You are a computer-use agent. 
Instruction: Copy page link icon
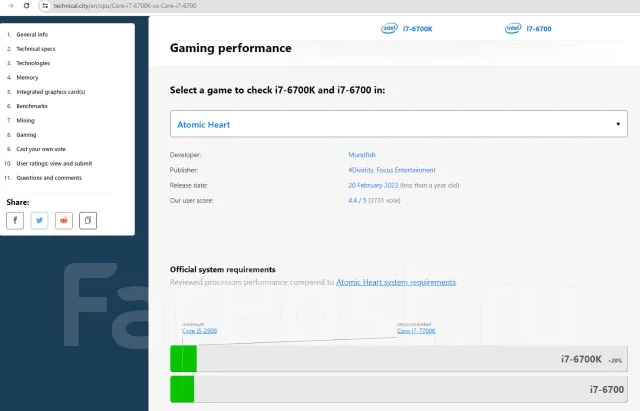click(x=88, y=220)
